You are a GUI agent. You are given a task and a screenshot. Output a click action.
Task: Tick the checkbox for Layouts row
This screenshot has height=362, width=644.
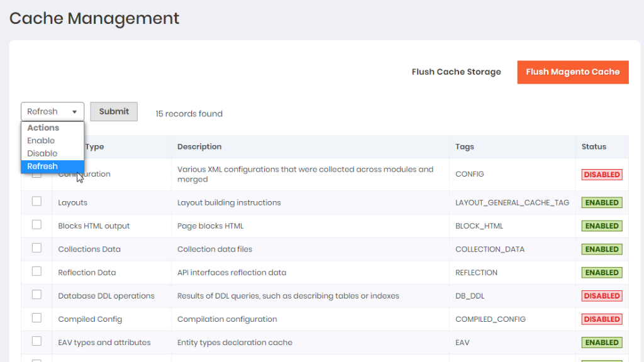coord(36,201)
